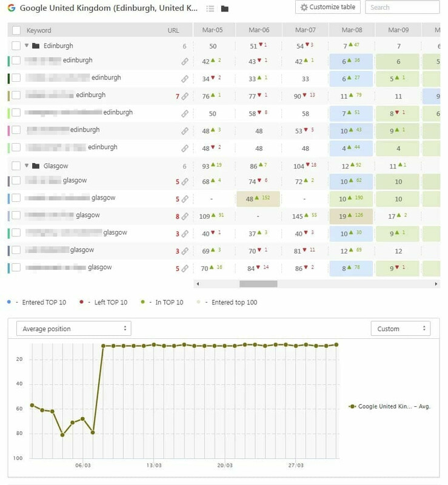The image size is (448, 485).
Task: Click the lowest chart point near 80
Action: (62, 435)
